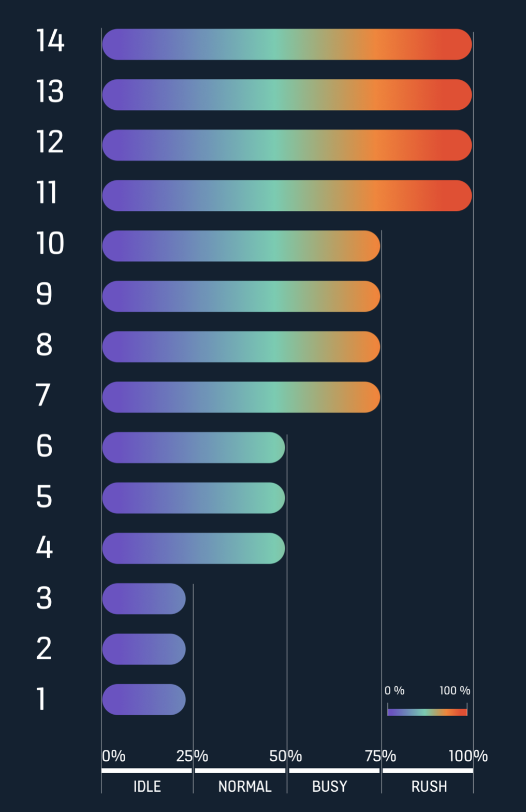This screenshot has height=812, width=526.
Task: Click the short bar for row 3
Action: tap(143, 599)
